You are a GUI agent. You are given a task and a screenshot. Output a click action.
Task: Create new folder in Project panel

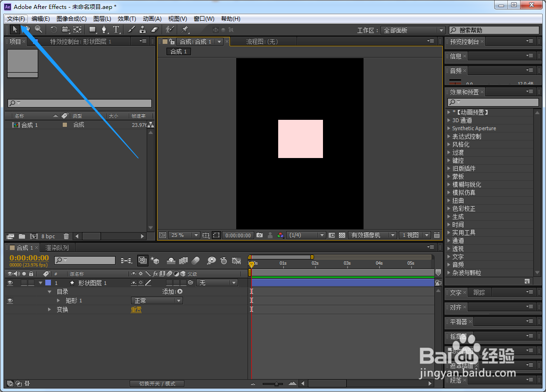point(22,236)
